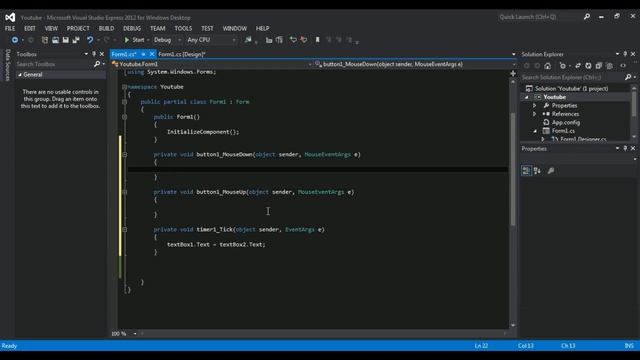Image resolution: width=640 pixels, height=360 pixels.
Task: Click the New Project toolbar icon
Action: [x=44, y=40]
